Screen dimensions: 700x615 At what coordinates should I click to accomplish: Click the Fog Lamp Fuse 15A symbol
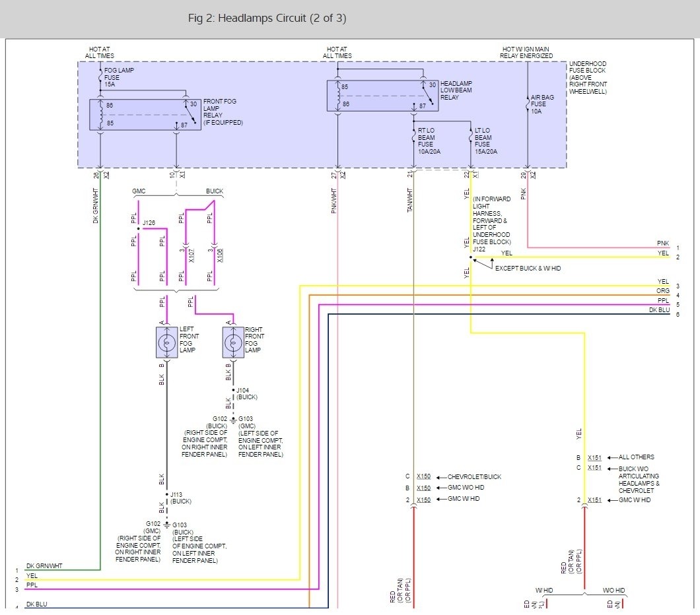point(100,77)
